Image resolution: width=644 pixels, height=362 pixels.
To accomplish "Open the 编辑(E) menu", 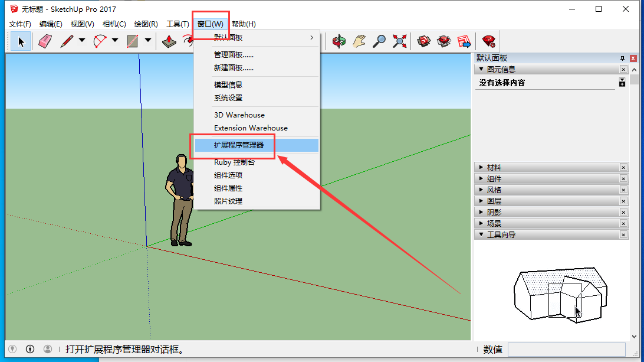I will (51, 24).
